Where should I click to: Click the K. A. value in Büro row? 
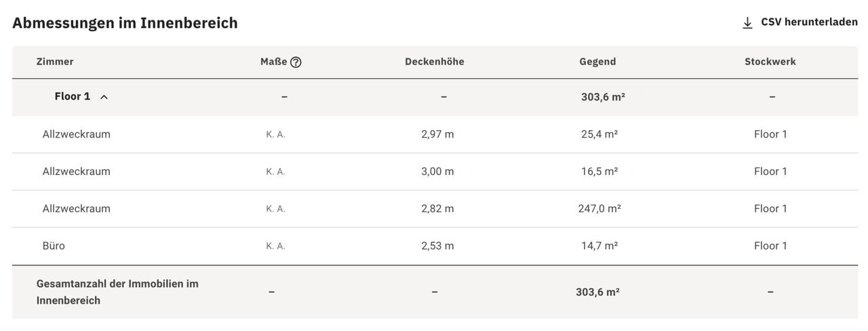(275, 246)
